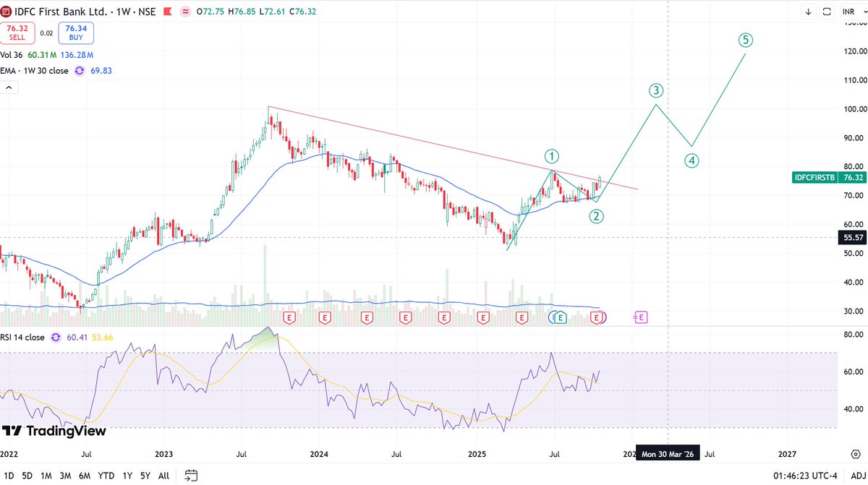Image resolution: width=868 pixels, height=485 pixels.
Task: Open chart settings gear at bottom right
Action: [855, 453]
